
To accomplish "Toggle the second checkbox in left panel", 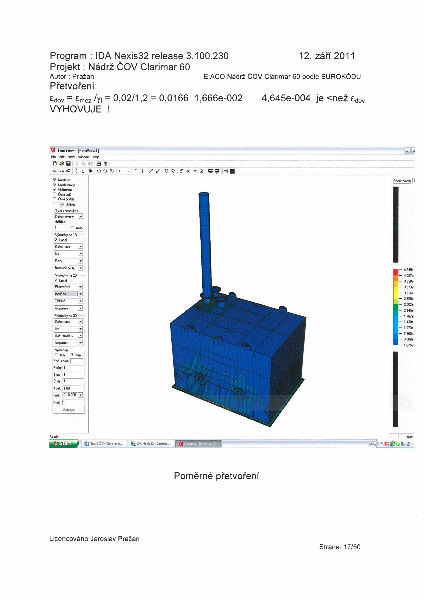I will point(54,185).
